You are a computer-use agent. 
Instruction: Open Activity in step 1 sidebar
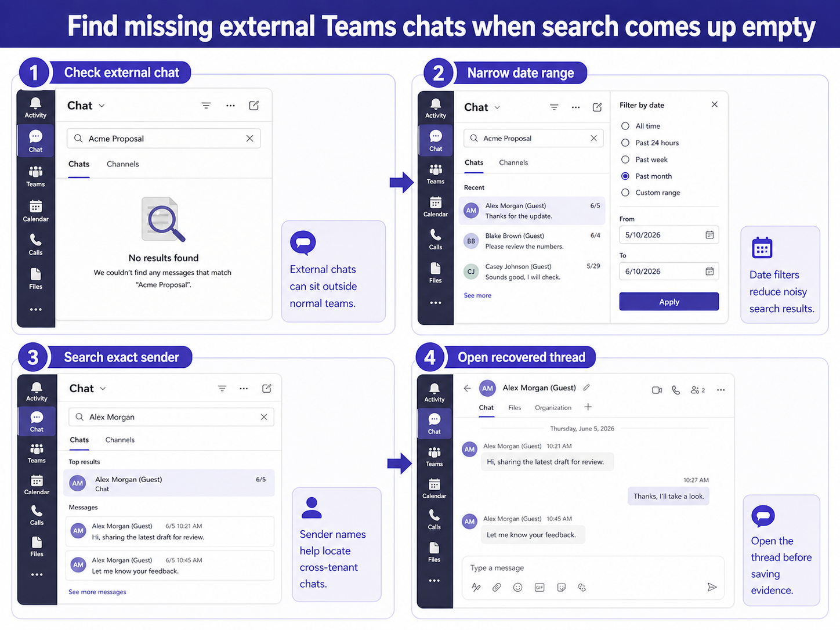point(35,108)
